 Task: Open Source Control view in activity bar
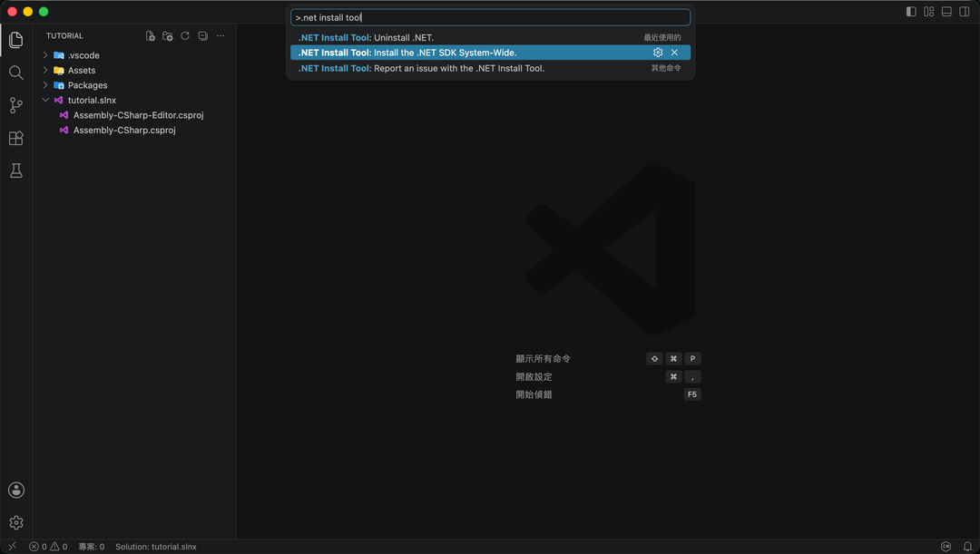click(x=16, y=105)
